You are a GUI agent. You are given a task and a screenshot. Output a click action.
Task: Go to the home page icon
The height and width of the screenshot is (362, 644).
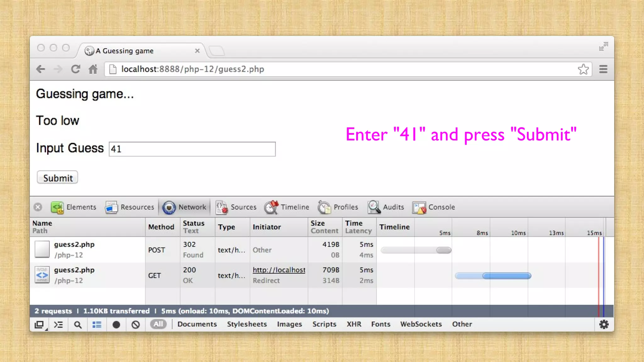(93, 69)
